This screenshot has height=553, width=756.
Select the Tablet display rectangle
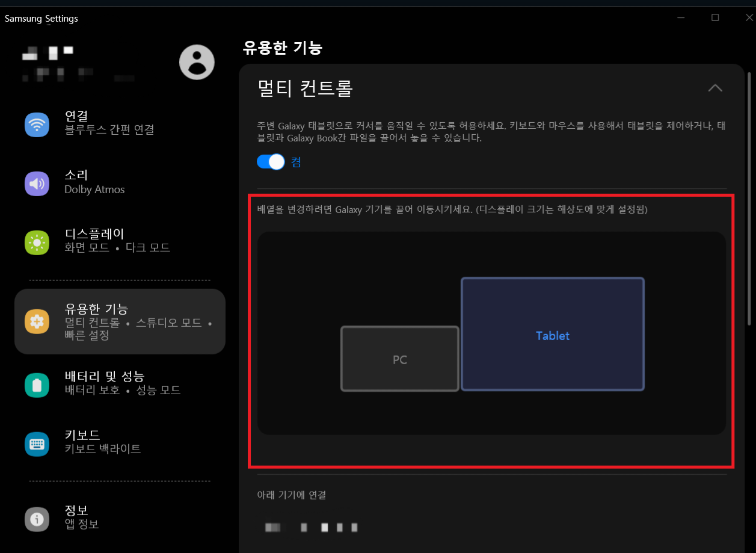tap(553, 334)
